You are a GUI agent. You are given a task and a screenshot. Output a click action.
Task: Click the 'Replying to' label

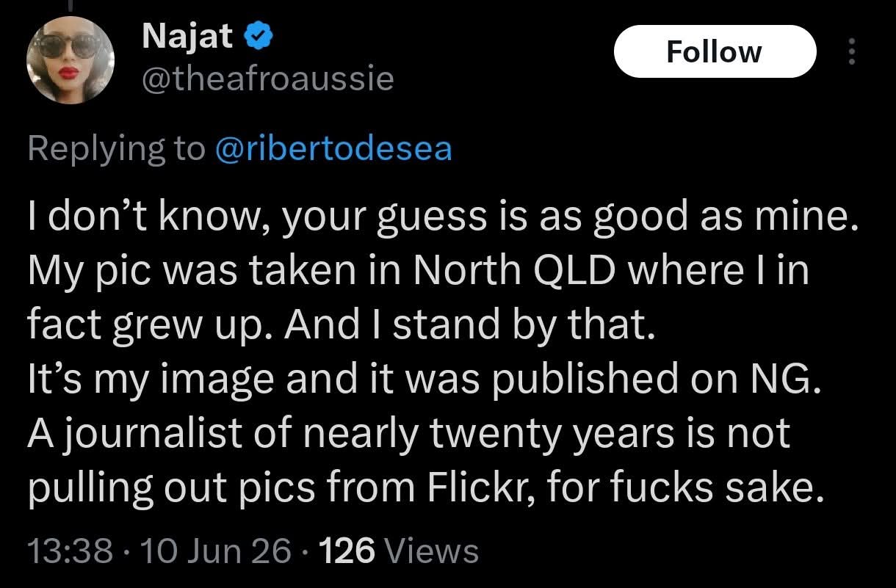(116, 149)
